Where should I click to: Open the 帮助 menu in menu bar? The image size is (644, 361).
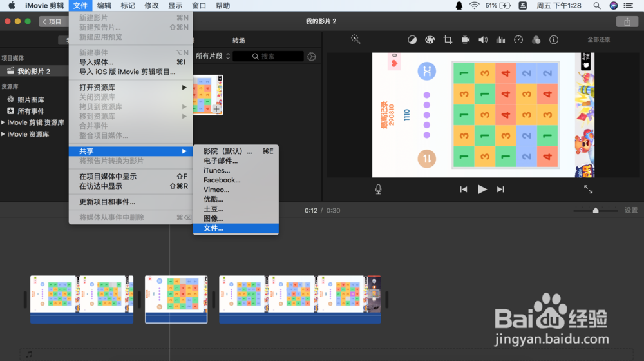(x=223, y=5)
